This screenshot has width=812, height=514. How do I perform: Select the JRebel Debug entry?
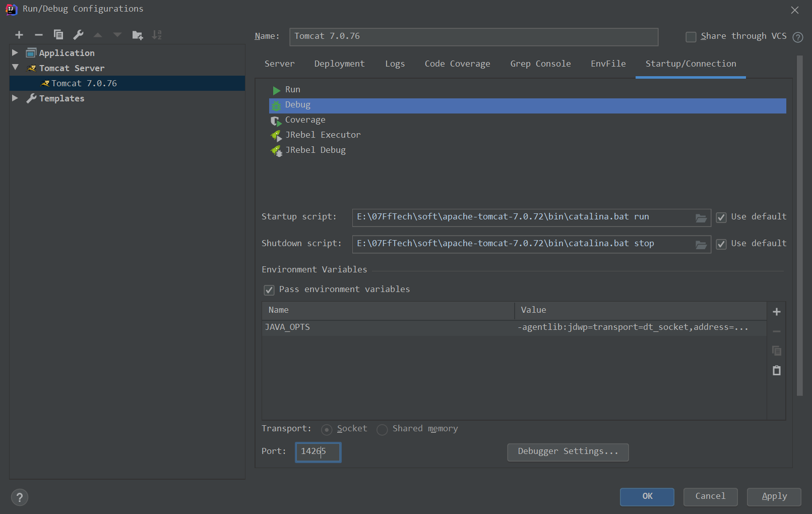coord(527,150)
